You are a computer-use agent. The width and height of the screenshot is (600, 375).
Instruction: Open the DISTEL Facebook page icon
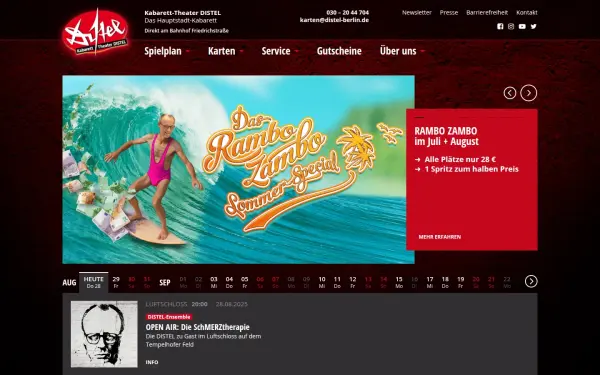[x=500, y=26]
